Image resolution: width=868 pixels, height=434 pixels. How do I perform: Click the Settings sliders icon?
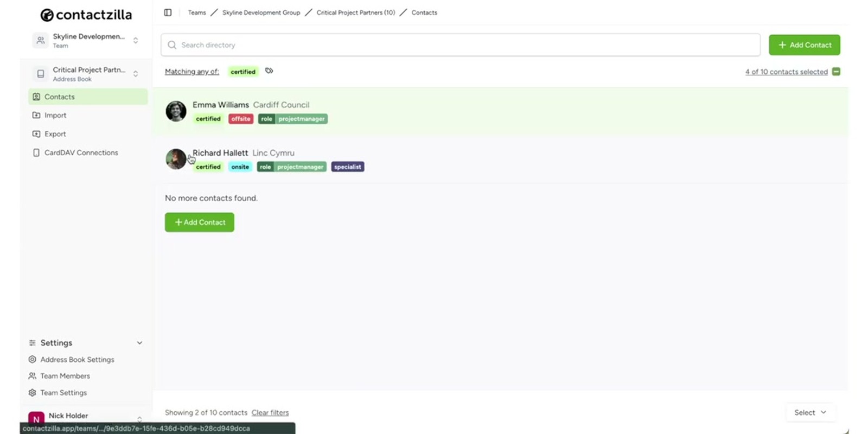click(33, 343)
